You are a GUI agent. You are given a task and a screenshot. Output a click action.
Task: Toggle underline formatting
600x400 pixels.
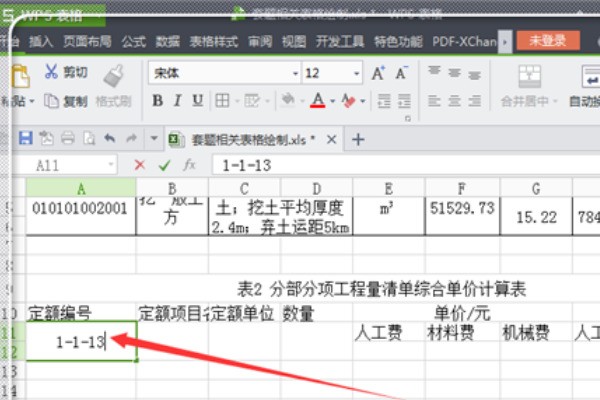[x=197, y=101]
